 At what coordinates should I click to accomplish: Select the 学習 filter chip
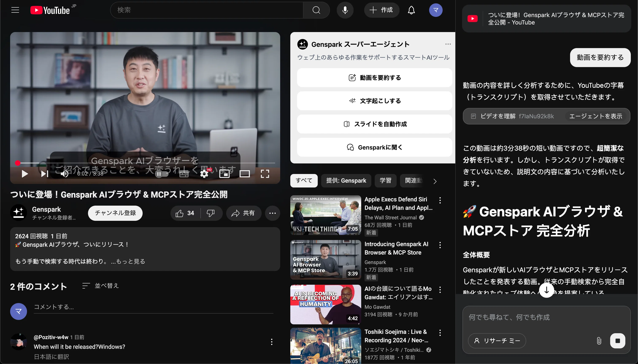point(385,181)
